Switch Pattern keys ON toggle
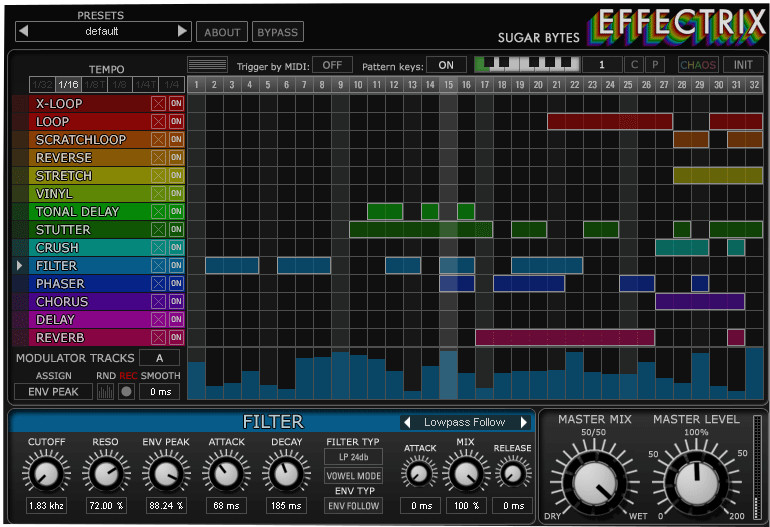 [x=446, y=65]
